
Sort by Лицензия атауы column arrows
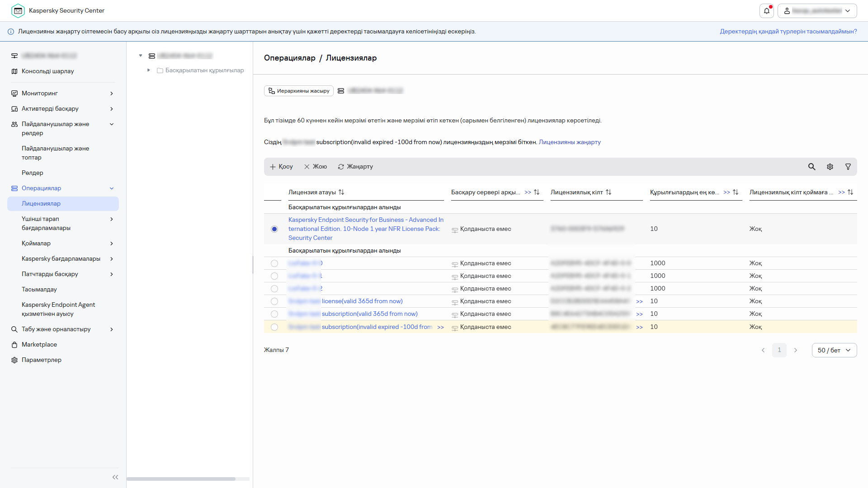tap(341, 192)
